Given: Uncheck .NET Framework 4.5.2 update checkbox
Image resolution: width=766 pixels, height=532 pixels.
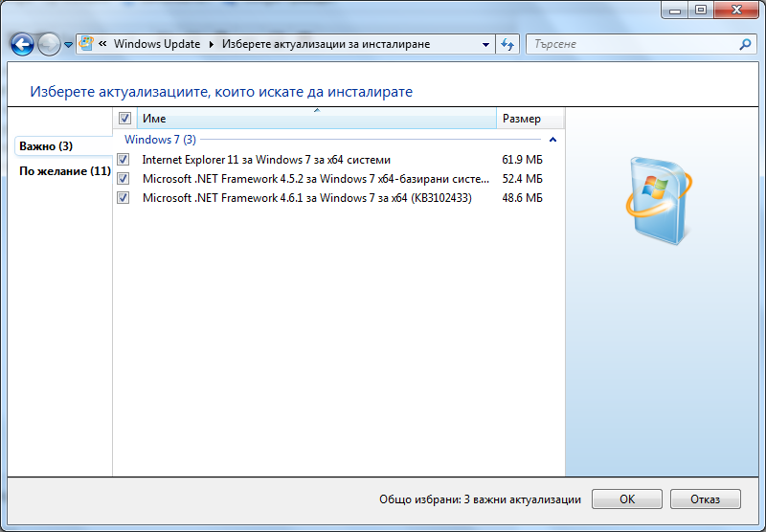Looking at the screenshot, I should coord(124,179).
